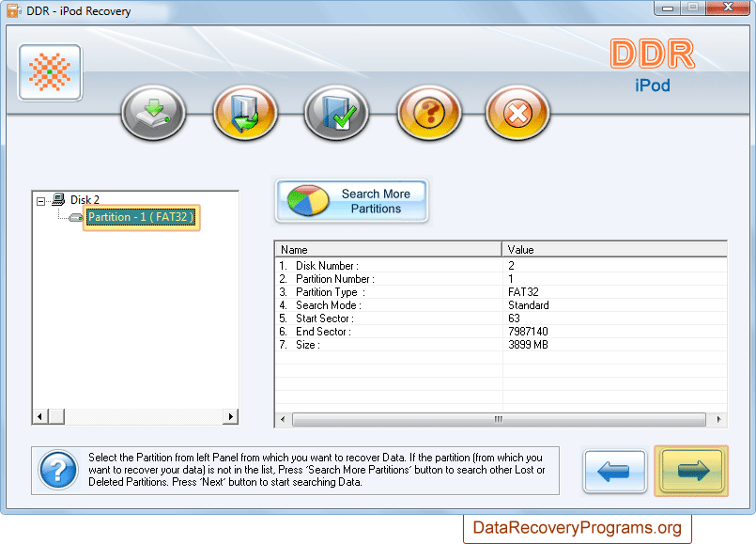Click the drive icon beside Partition - 1
This screenshot has width=756, height=544.
coord(76,217)
